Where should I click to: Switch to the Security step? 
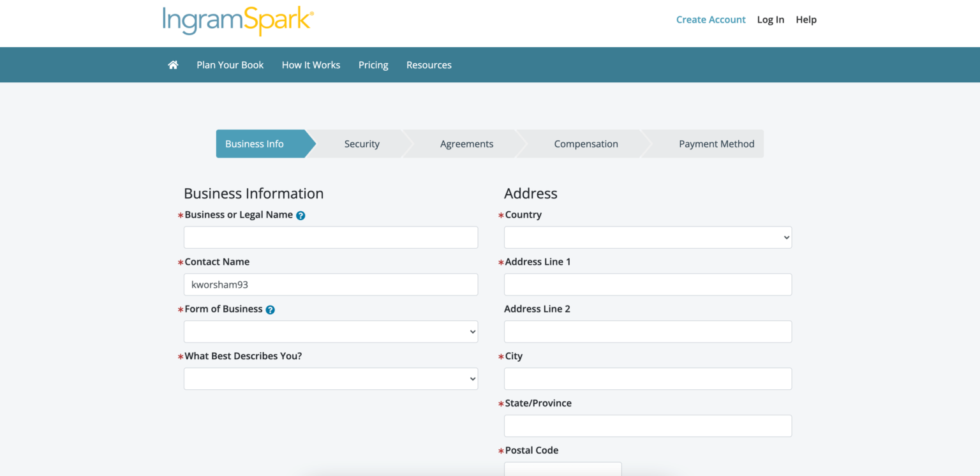click(362, 144)
